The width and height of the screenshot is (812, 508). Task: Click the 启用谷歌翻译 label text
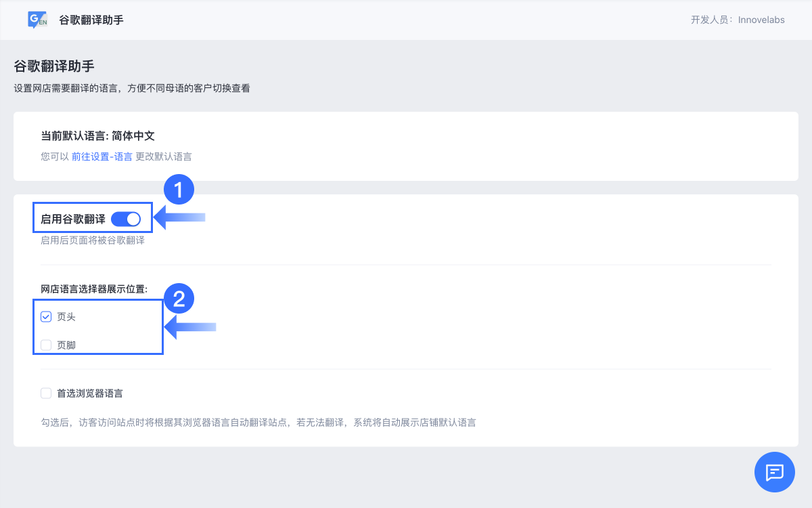(73, 219)
